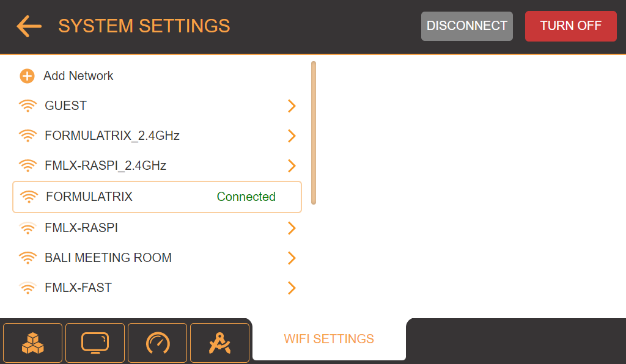Turn off WiFi with the red button
The height and width of the screenshot is (364, 626).
(570, 26)
